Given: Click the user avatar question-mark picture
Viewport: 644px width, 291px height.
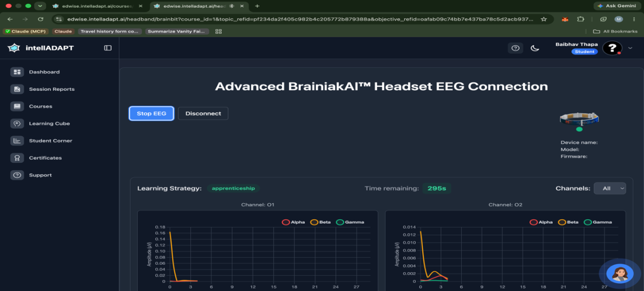Looking at the screenshot, I should click(612, 48).
